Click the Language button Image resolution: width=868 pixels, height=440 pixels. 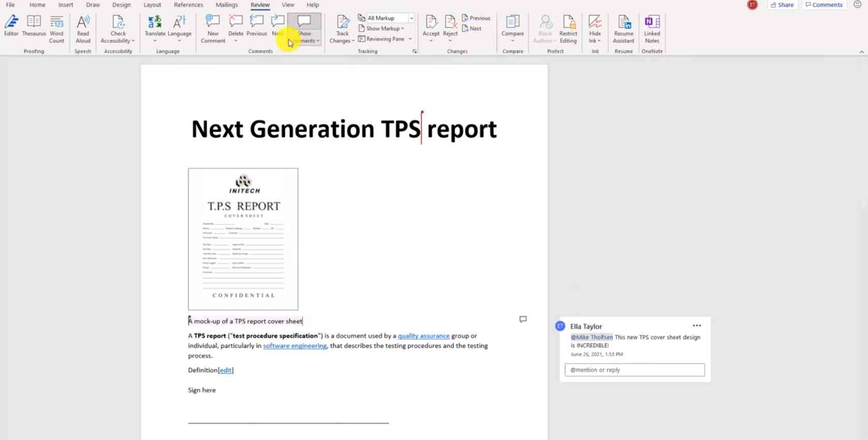tap(179, 29)
